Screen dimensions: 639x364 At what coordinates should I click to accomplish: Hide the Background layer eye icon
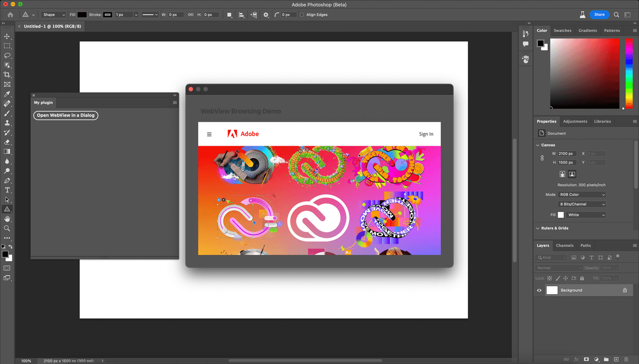pyautogui.click(x=539, y=290)
